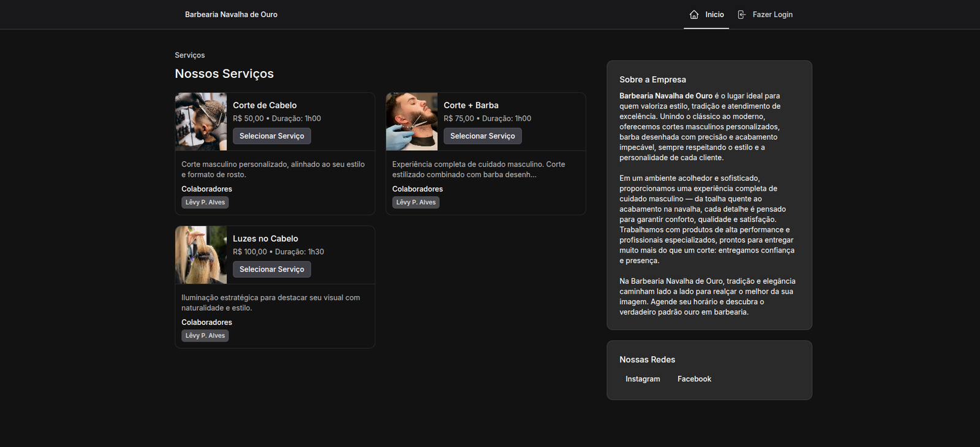This screenshot has height=447, width=980.
Task: Open the Corte de Cabelo thumbnail image
Action: click(201, 121)
